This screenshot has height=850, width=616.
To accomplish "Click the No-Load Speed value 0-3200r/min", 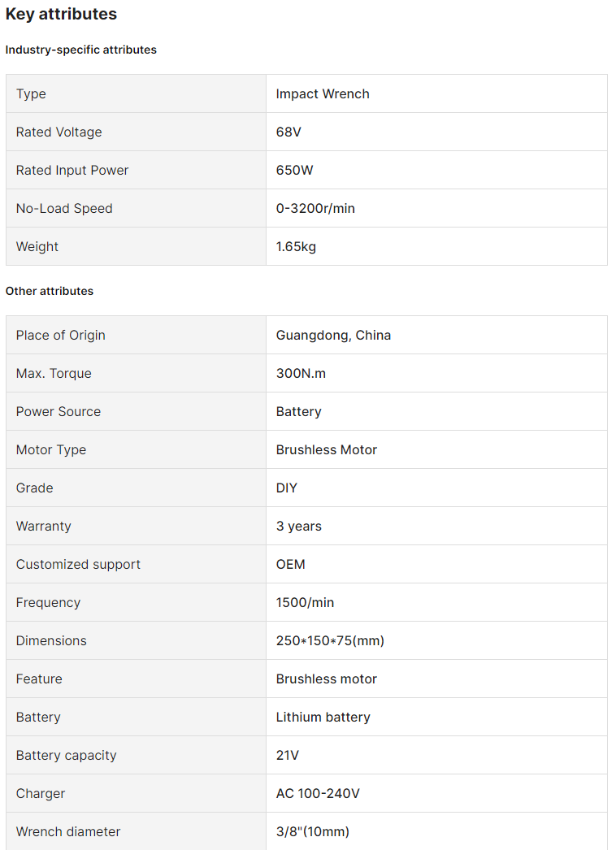I will [x=315, y=208].
